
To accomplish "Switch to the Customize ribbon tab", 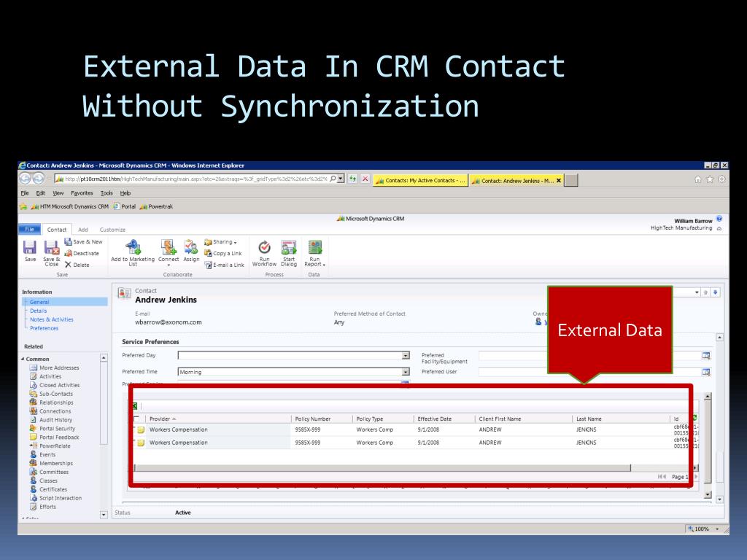I will [112, 230].
